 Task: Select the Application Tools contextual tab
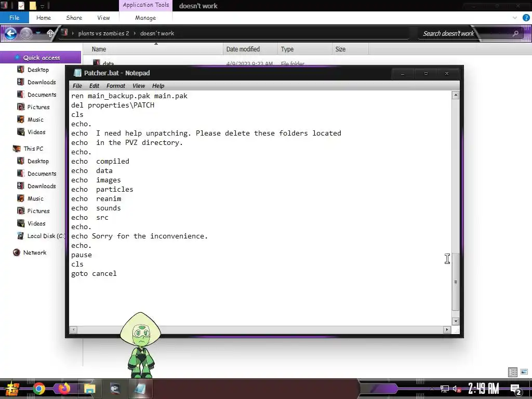pos(146,5)
